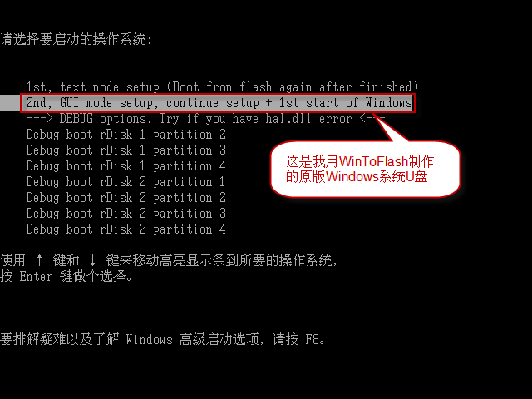532x399 pixels.
Task: Click the down arrow symbol in instructions
Action: 92,260
